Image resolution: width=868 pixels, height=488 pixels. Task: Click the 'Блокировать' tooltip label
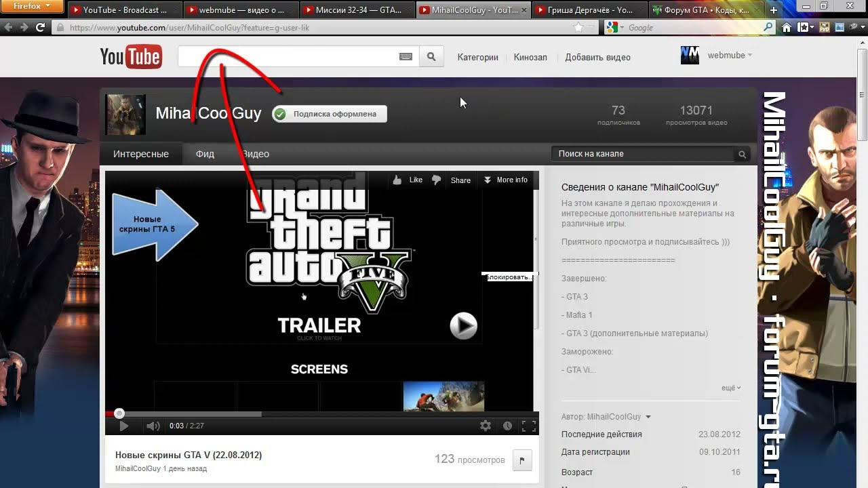click(509, 277)
